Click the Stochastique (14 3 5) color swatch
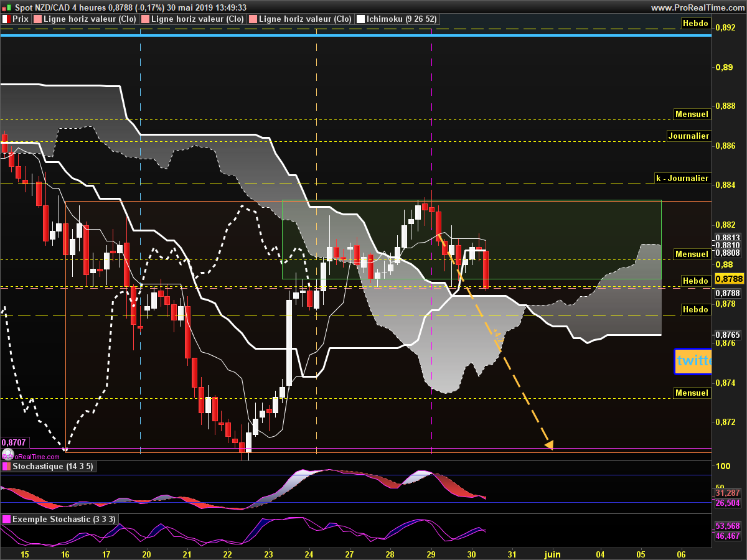This screenshot has width=747, height=560. tap(6, 467)
